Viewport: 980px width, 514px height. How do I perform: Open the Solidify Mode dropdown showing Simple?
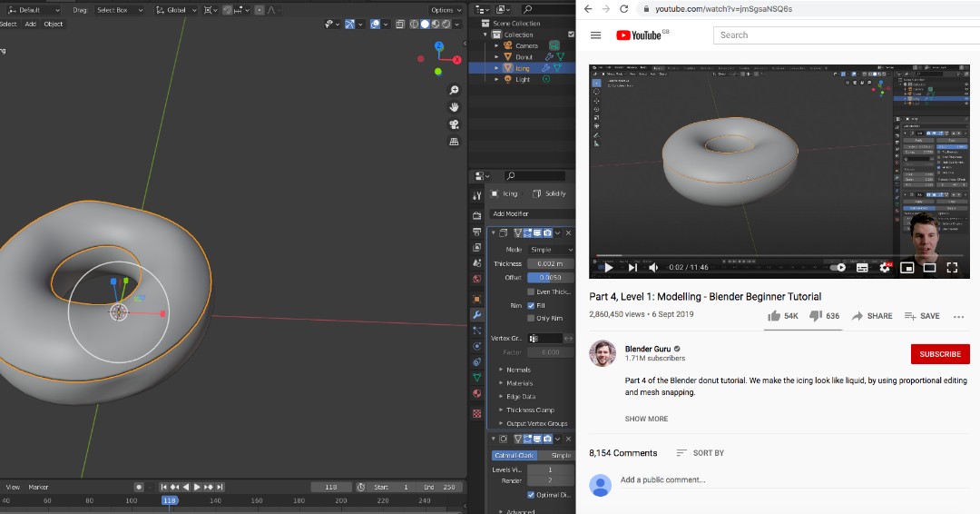[551, 250]
